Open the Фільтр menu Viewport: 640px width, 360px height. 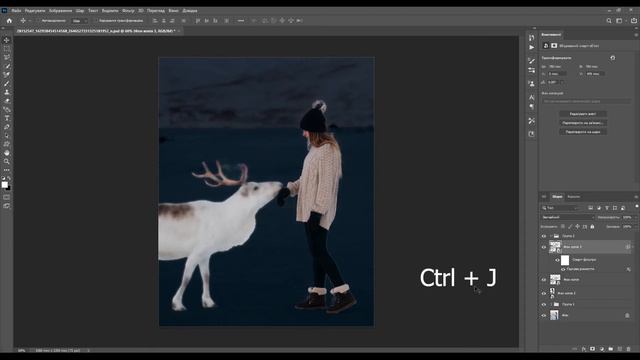click(128, 11)
